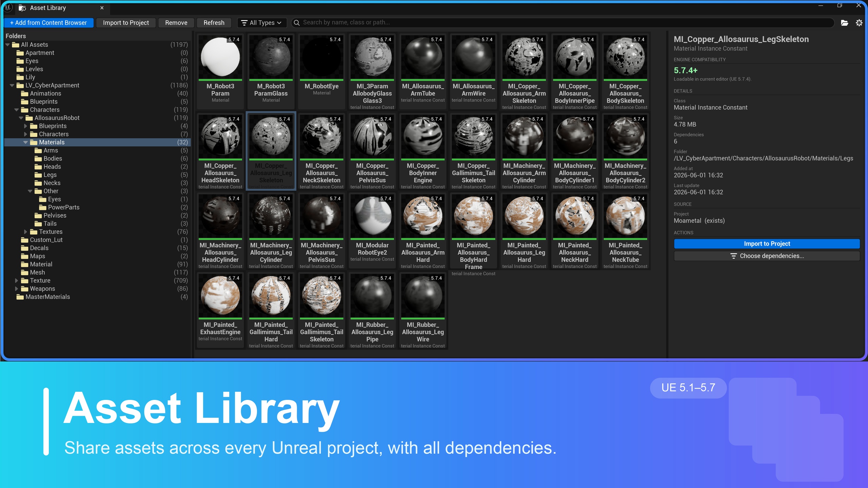Select M_Robot3ParamGlass thumbnail
Viewport: 868px width, 488px height.
click(x=271, y=57)
